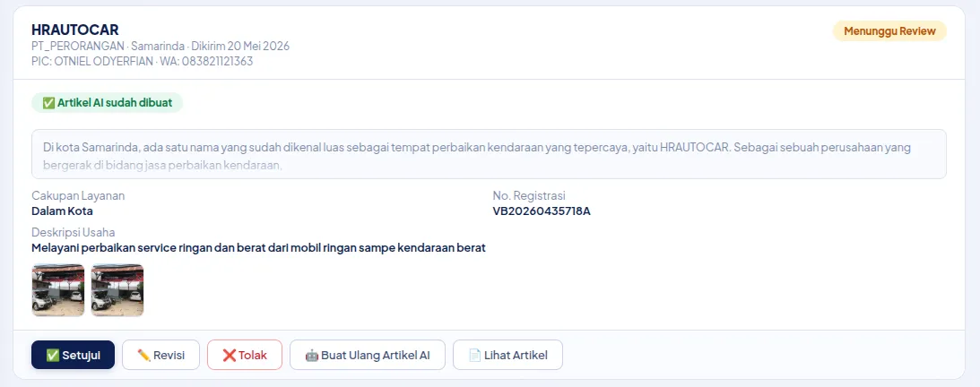Open the first workshop photo thumbnail
The image size is (980, 387).
coord(58,290)
